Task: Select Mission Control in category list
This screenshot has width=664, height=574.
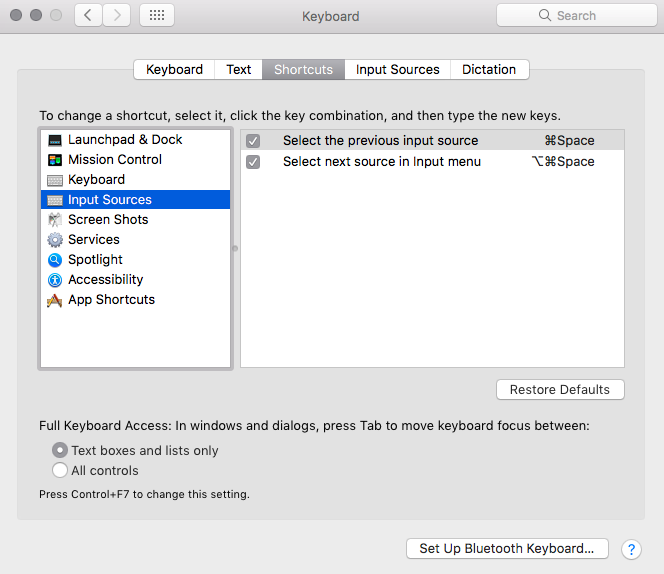Action: (x=136, y=160)
